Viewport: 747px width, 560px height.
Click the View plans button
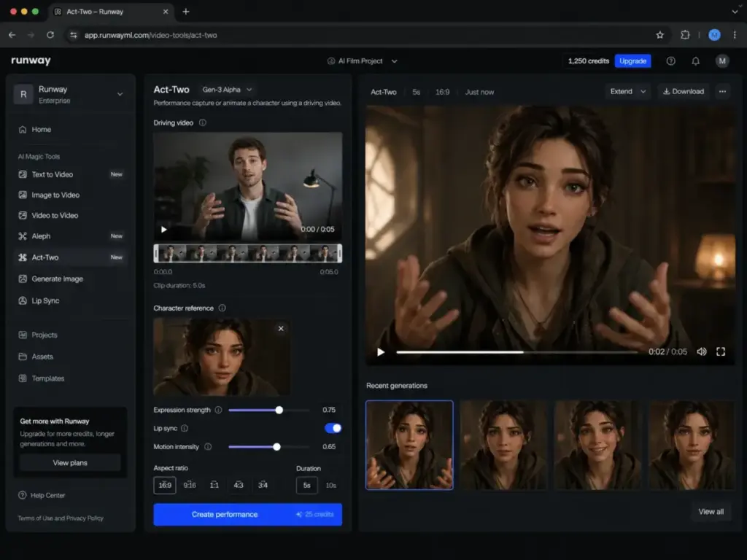click(70, 463)
